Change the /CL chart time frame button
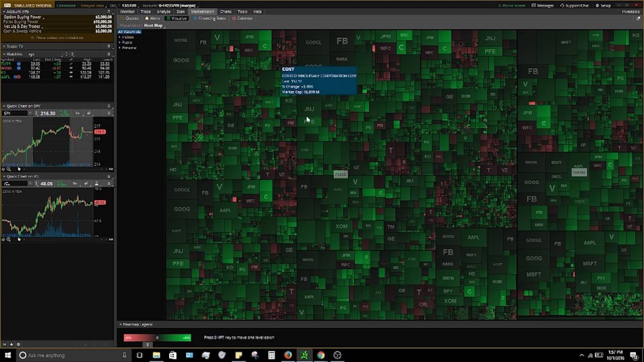 [x=75, y=184]
